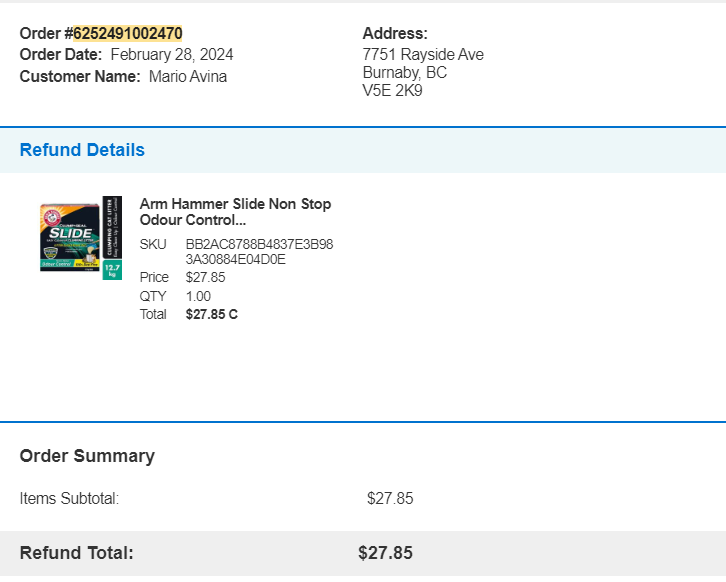Click the postal code V5E 2K9
The image size is (726, 582).
coord(393,90)
